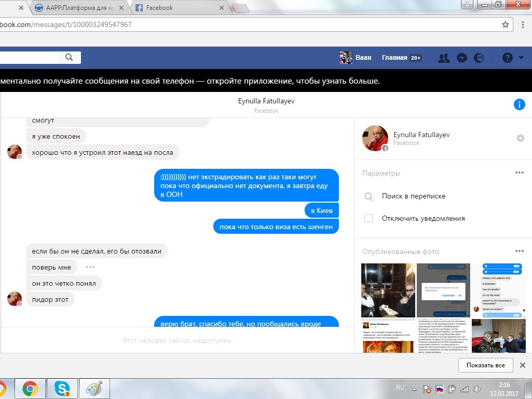Open the Chrome three-dot menu

(523, 24)
